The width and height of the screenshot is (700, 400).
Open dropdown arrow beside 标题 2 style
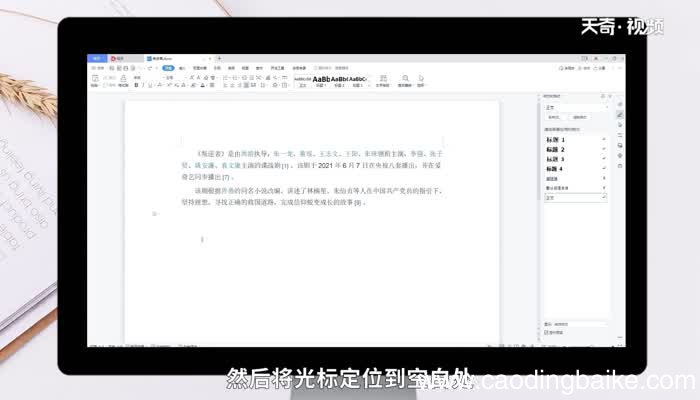point(604,150)
